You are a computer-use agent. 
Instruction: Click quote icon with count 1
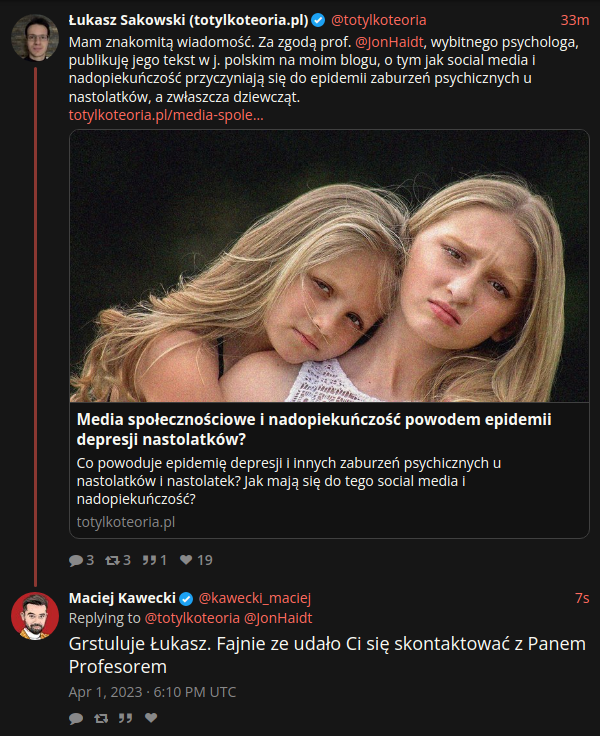click(x=149, y=560)
